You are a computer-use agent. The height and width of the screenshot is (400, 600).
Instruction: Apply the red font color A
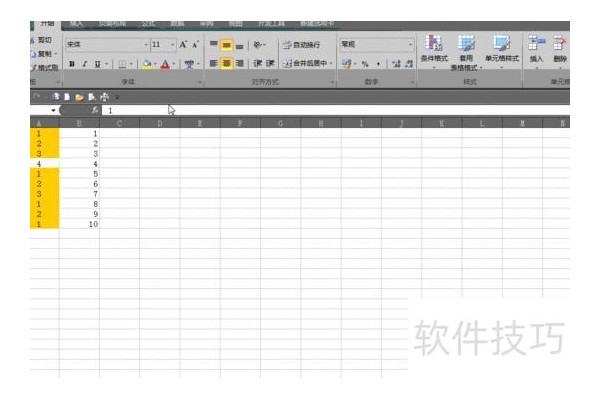[165, 64]
